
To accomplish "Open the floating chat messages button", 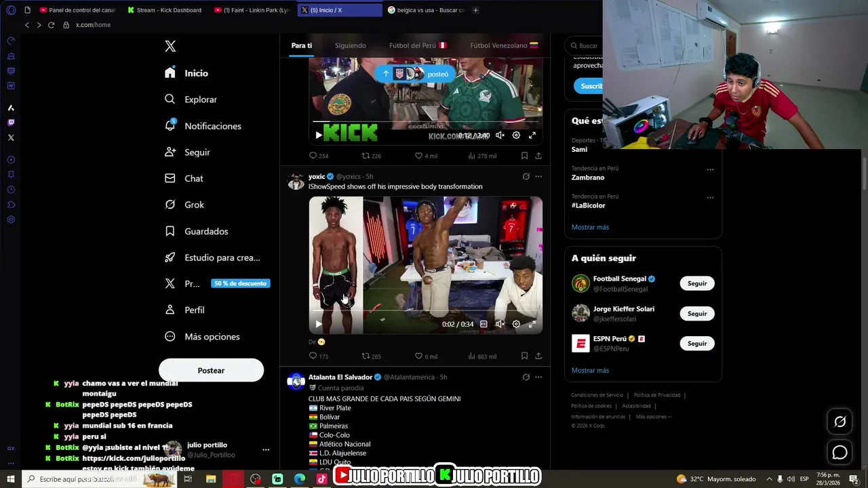I will (x=840, y=452).
